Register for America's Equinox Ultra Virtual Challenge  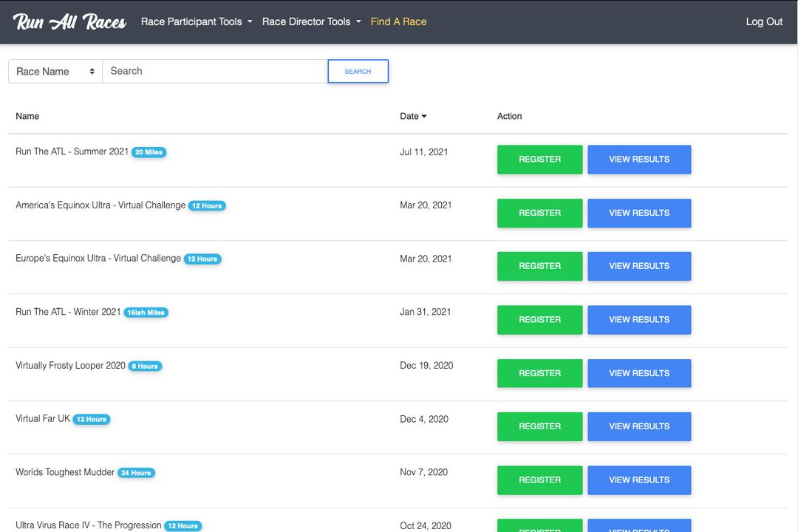[539, 213]
